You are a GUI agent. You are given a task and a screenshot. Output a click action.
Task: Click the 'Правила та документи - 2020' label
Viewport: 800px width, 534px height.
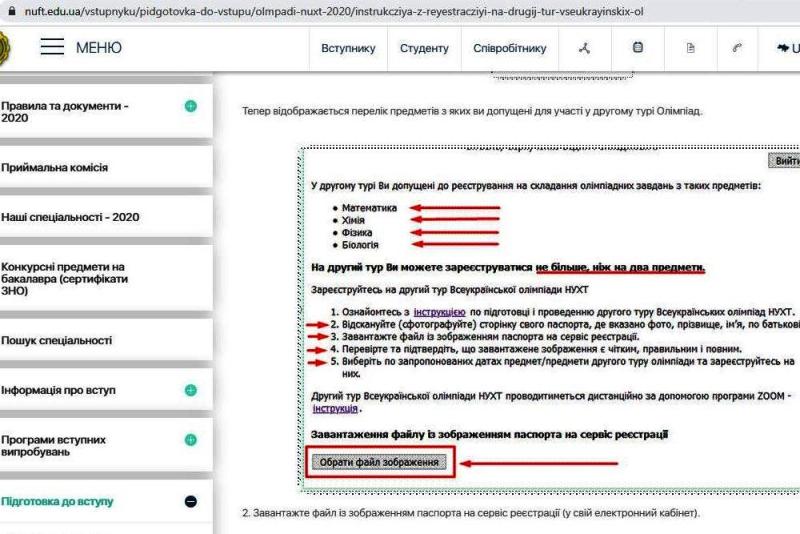(65, 112)
